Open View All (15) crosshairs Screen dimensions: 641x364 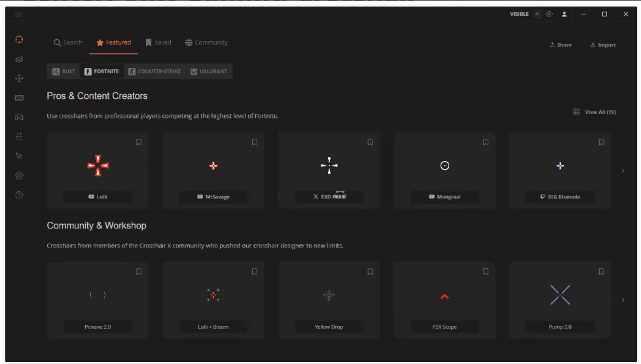coord(595,112)
